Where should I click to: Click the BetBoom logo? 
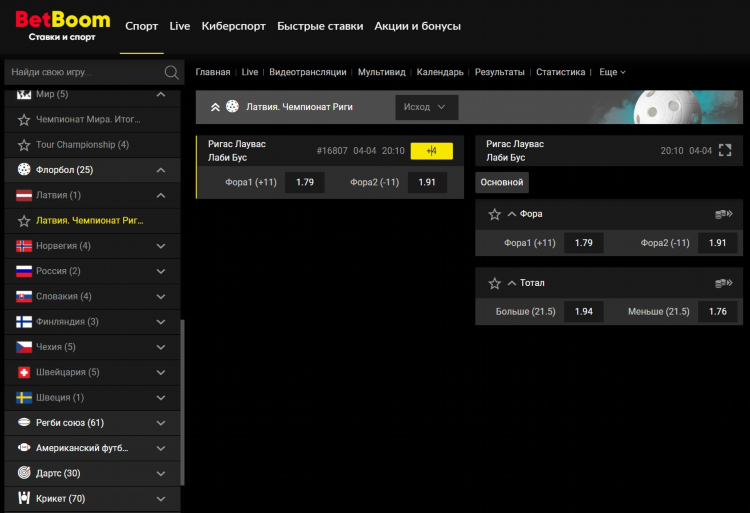(63, 26)
